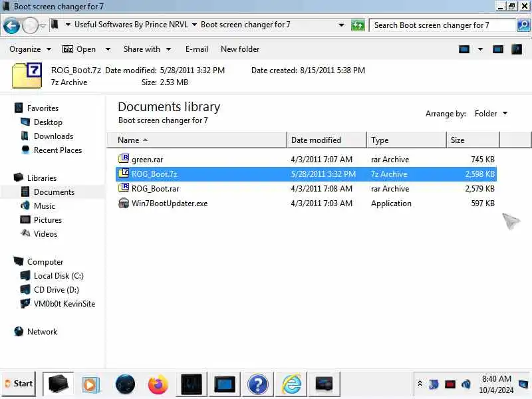Viewport: 532px width, 399px height.
Task: Open the Help question mark taskbar icon
Action: [x=258, y=384]
